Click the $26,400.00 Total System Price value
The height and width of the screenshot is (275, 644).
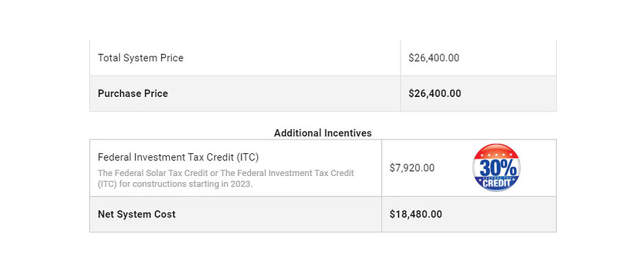(x=433, y=58)
